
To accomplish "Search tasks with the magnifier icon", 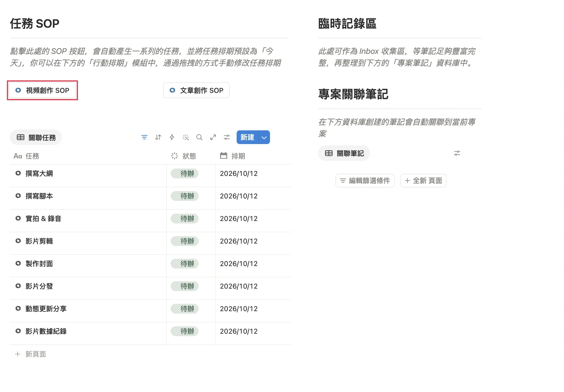I will (x=199, y=137).
